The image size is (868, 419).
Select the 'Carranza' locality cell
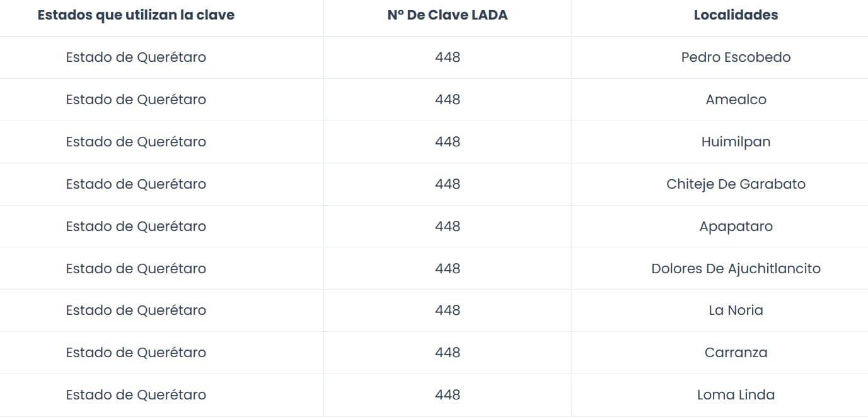pos(736,353)
